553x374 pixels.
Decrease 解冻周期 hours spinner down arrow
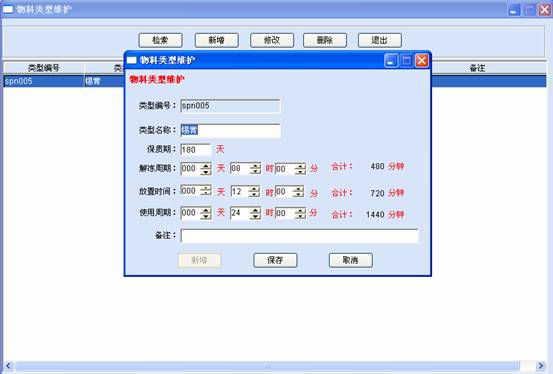255,172
